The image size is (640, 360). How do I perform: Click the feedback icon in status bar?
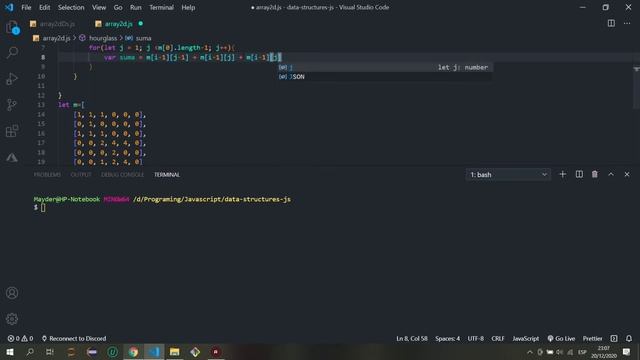pyautogui.click(x=614, y=338)
